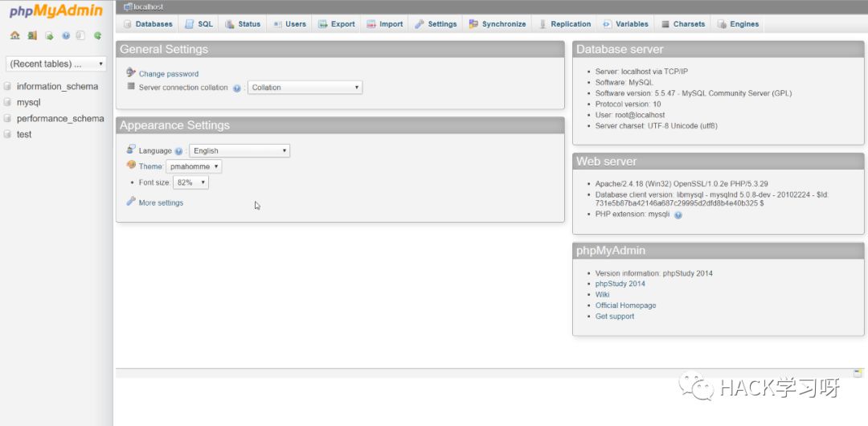Open the Language dropdown showing English
Screen dimensions: 868x426
[240, 150]
